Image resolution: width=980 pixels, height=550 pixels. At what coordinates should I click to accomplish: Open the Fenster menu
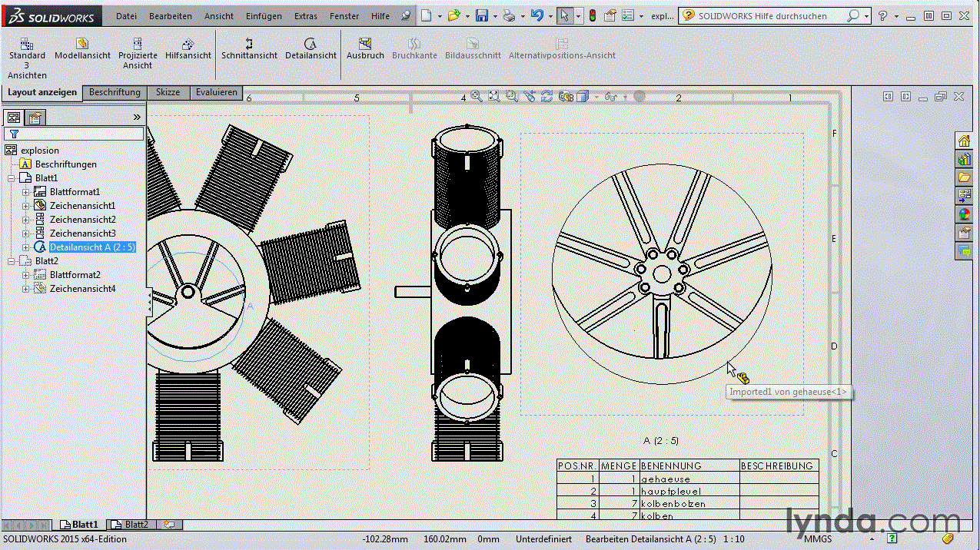click(344, 15)
